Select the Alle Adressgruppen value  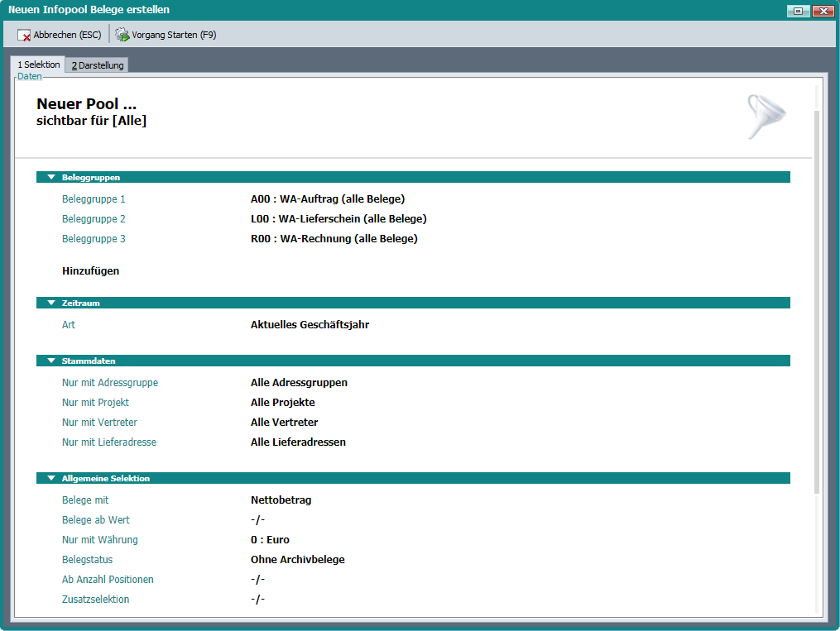[x=299, y=383]
